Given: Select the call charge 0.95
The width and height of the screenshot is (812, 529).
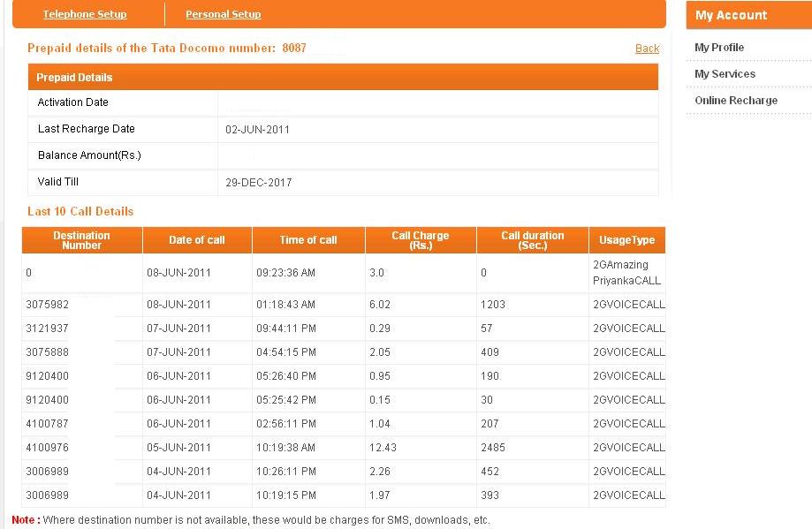Looking at the screenshot, I should click(380, 376).
